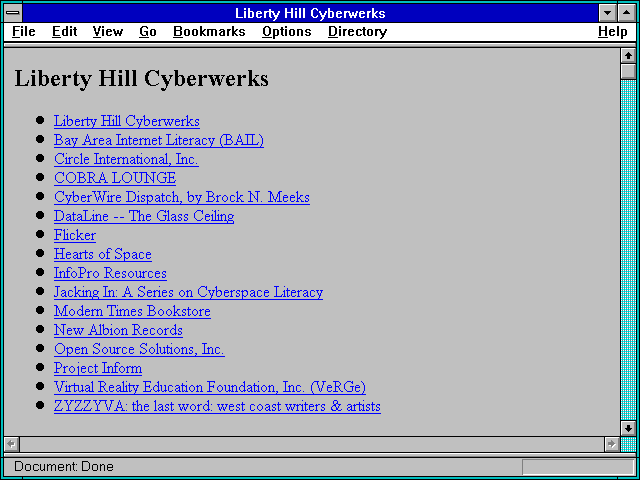The width and height of the screenshot is (640, 480).
Task: Click the vertical scrollbar thumb
Action: click(628, 71)
